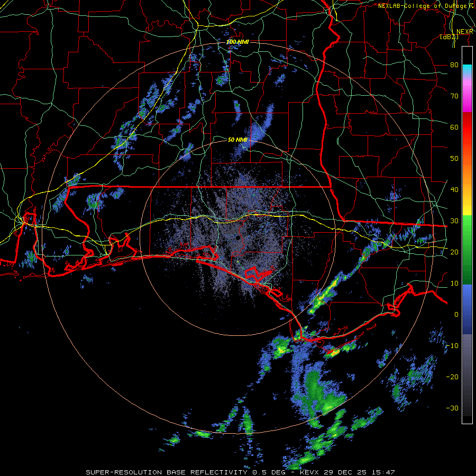The width and height of the screenshot is (476, 476).
Task: Click the "[dBZ]" unit label above the color bar
Action: [449, 36]
